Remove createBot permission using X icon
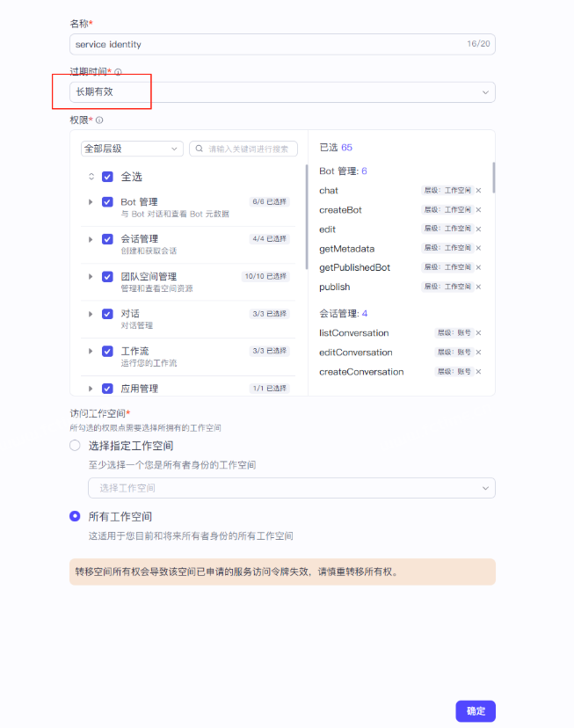Viewport: 574px width, 728px height. [x=478, y=210]
